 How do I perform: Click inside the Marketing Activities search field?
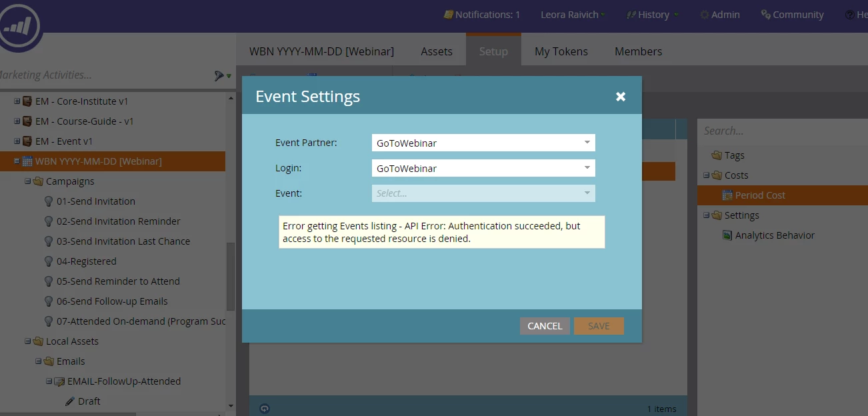tap(103, 75)
